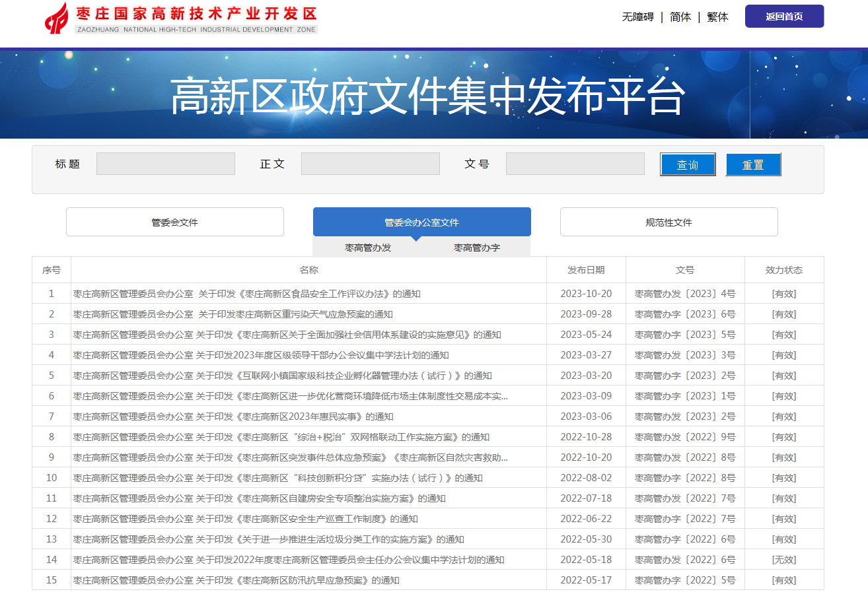
Task: Click the 文号 search input field
Action: [575, 164]
